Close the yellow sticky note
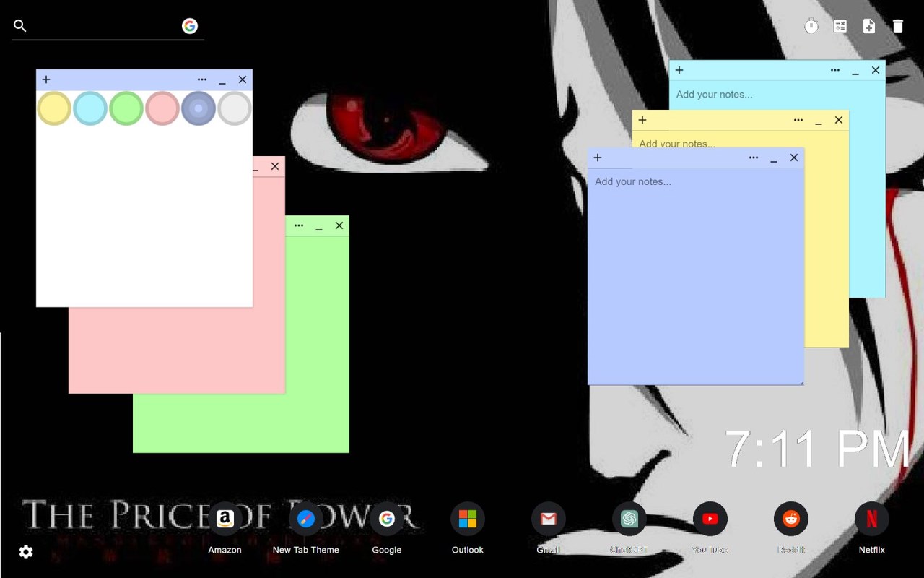The image size is (924, 578). pyautogui.click(x=839, y=120)
